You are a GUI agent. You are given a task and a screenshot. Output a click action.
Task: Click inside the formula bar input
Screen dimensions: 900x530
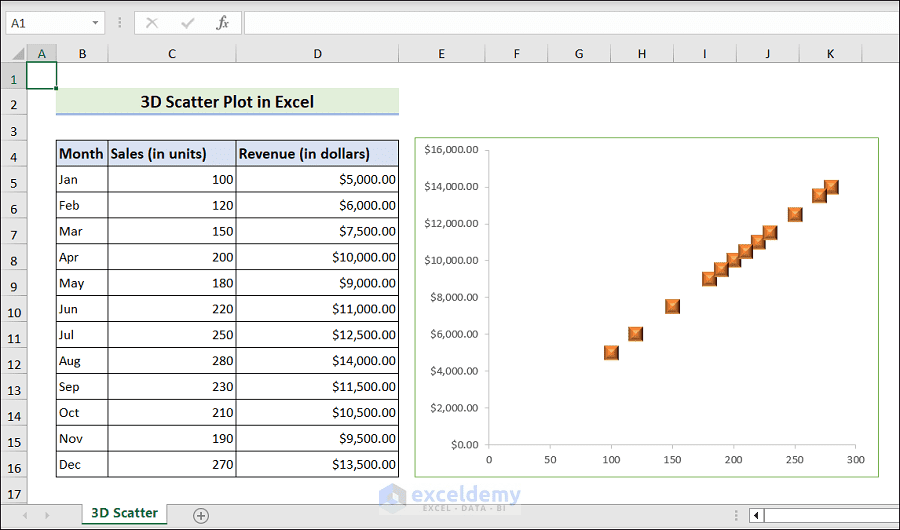pos(571,23)
